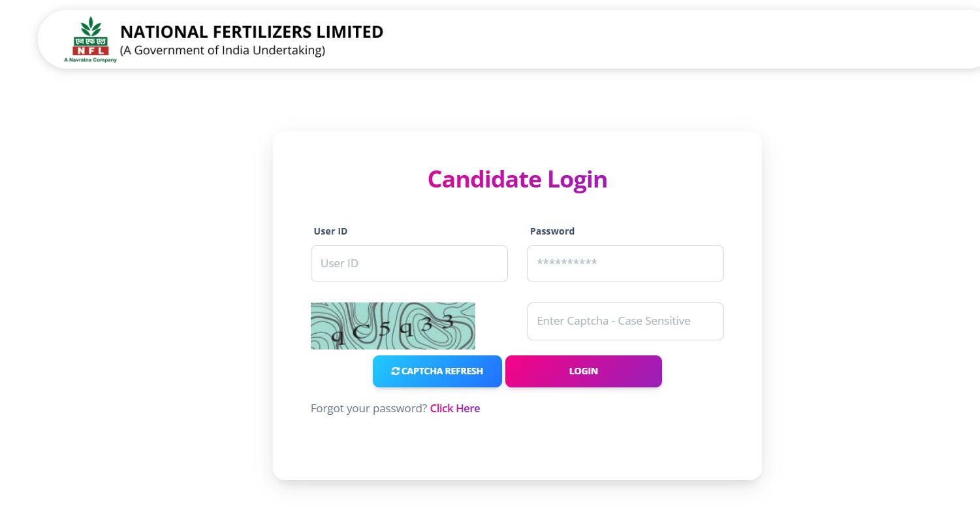Screen dimensions: 980x520
Task: Click the captcha image with wavy lines
Action: pos(392,325)
